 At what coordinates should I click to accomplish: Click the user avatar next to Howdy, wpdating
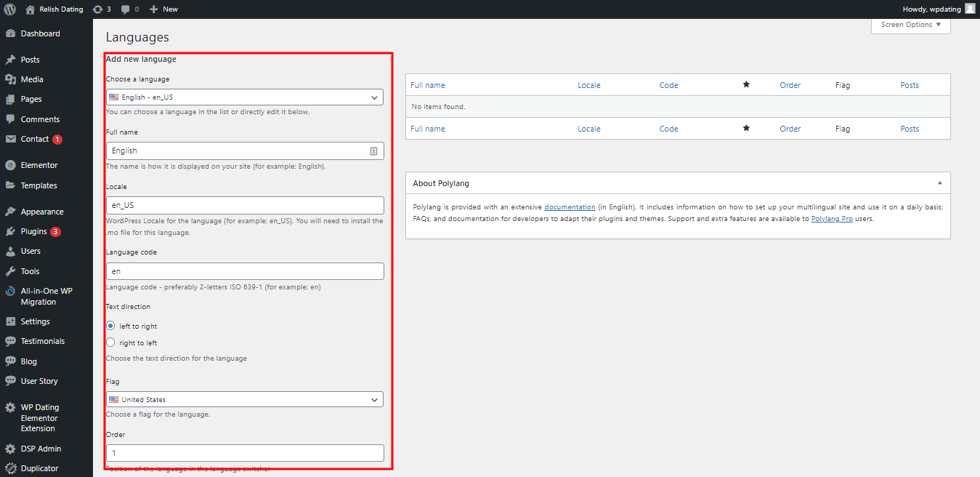point(970,9)
